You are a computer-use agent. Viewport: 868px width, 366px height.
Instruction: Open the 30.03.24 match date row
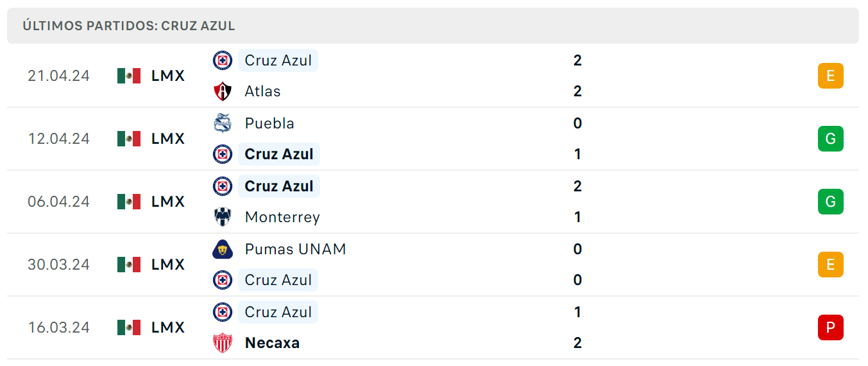433,265
